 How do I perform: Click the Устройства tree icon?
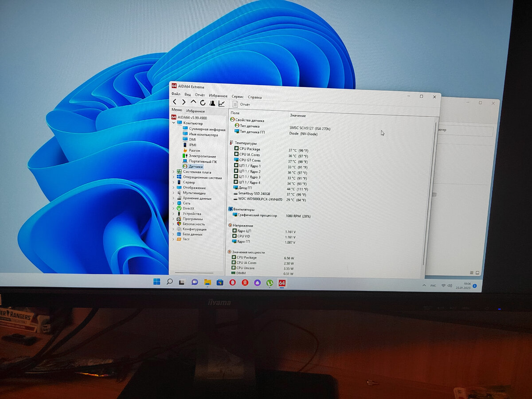click(179, 214)
